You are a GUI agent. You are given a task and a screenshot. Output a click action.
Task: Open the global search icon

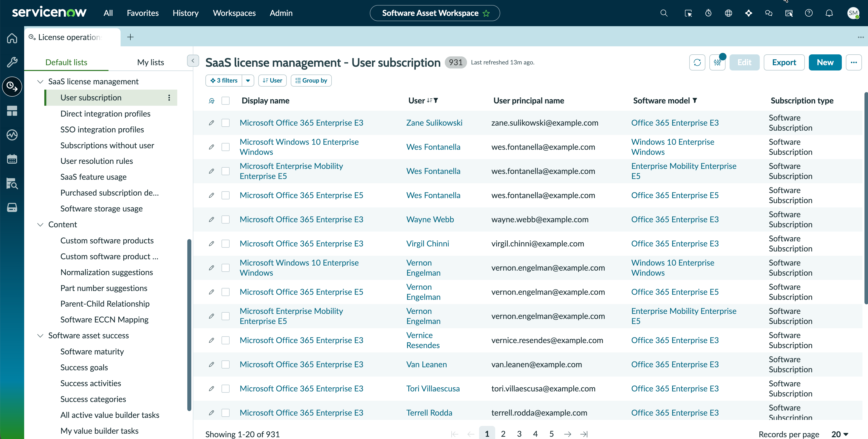(664, 13)
